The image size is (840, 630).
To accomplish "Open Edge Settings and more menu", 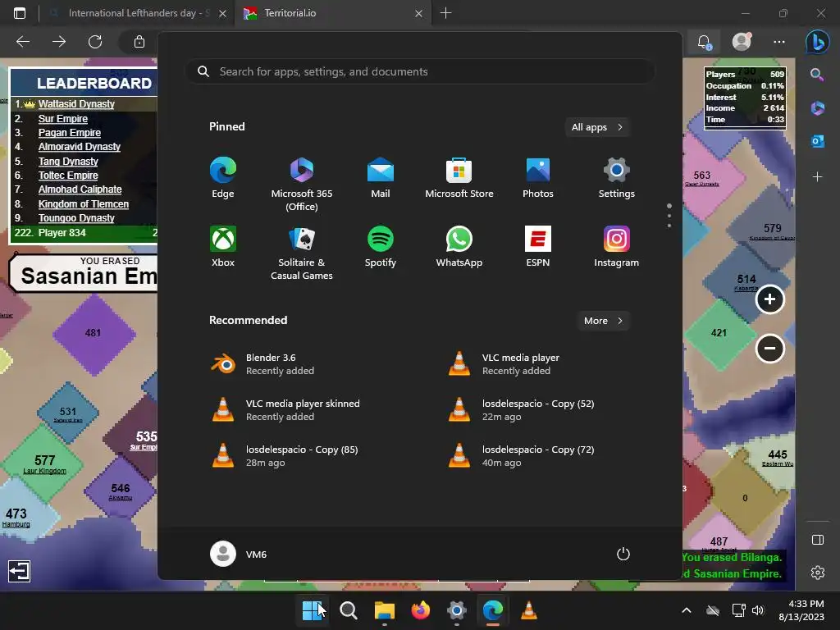I will [x=779, y=42].
